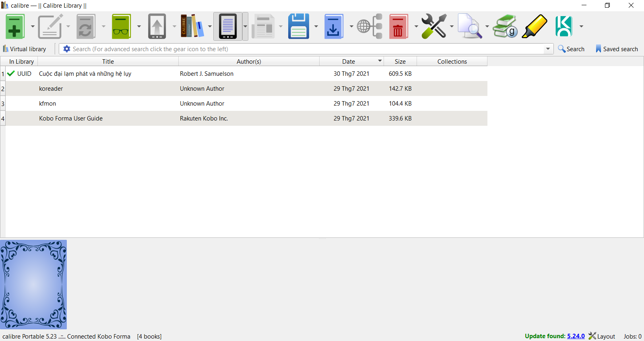Open the View book glasses icon
644x341 pixels.
[x=121, y=27]
